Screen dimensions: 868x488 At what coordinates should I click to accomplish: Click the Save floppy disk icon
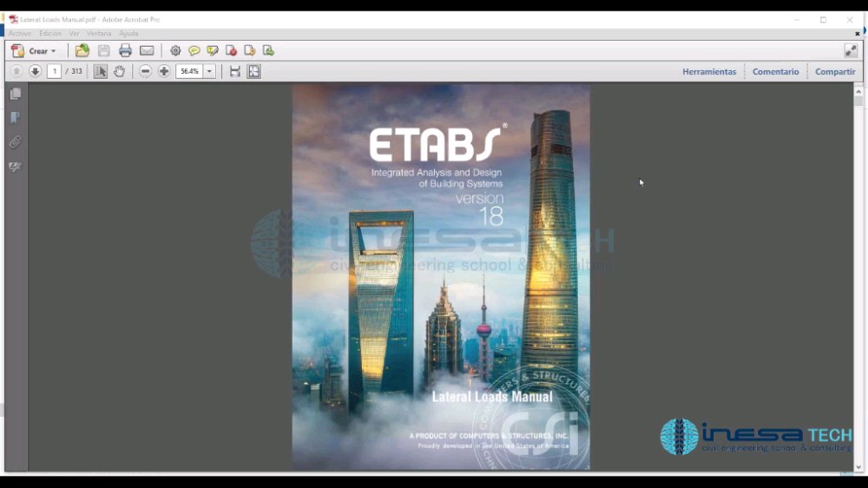pos(103,51)
